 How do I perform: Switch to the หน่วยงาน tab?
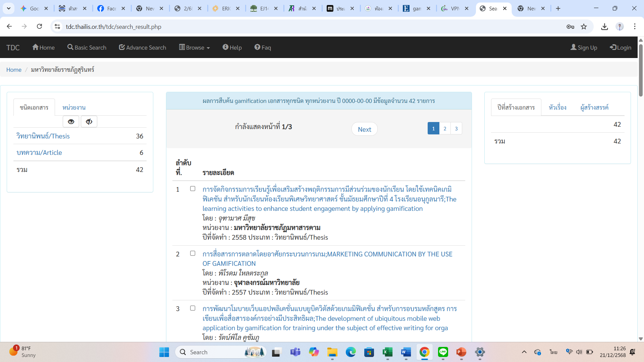pos(74,108)
